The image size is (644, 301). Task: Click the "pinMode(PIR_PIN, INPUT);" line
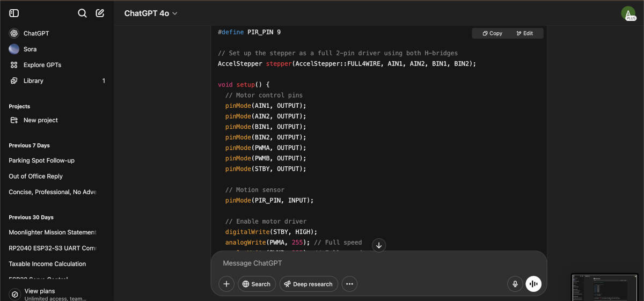click(x=269, y=200)
